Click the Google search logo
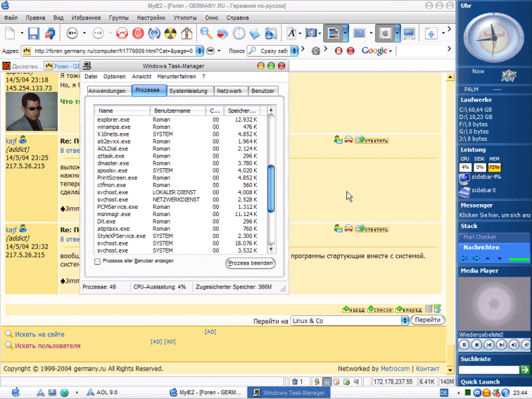 (374, 51)
